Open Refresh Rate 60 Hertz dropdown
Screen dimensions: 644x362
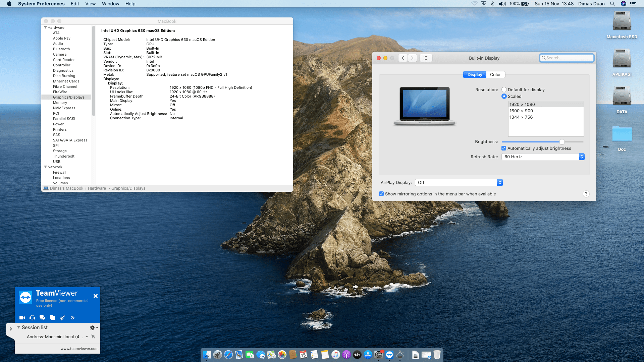pyautogui.click(x=543, y=157)
